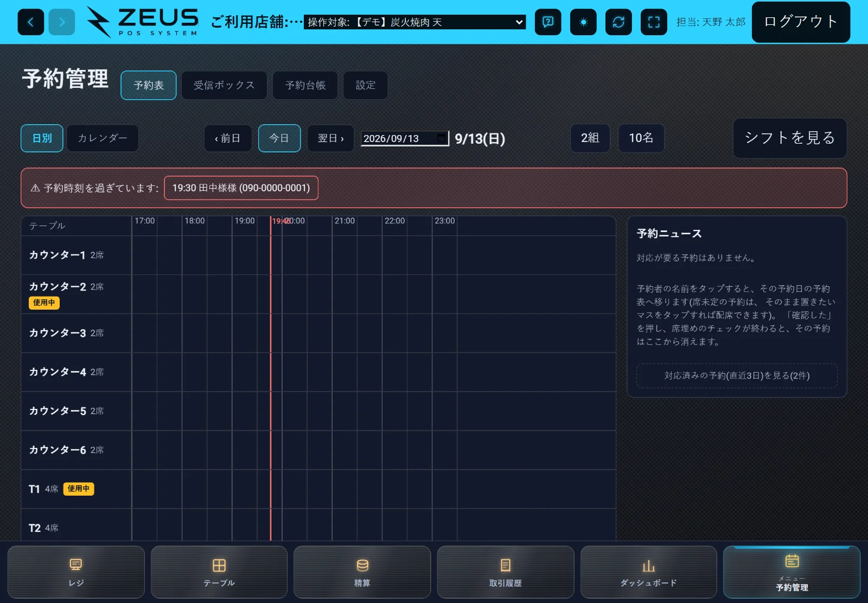Go back with the left arrow header button
The image size is (868, 603).
(x=31, y=22)
